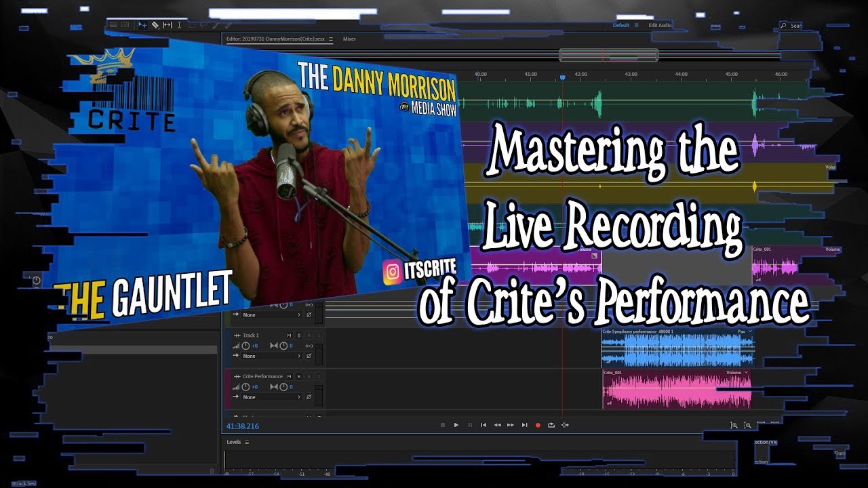Click Crite Performance waveform icon beside its name
Image resolution: width=868 pixels, height=488 pixels.
pos(237,376)
